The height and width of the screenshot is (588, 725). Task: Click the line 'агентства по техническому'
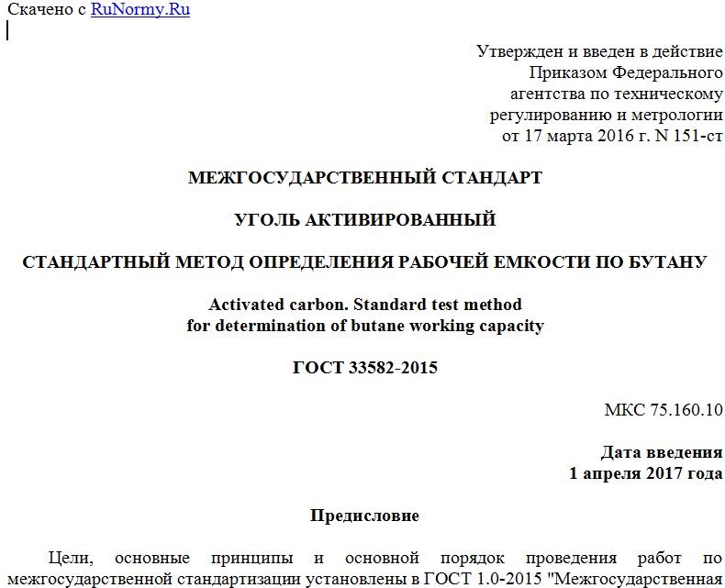[x=617, y=94]
